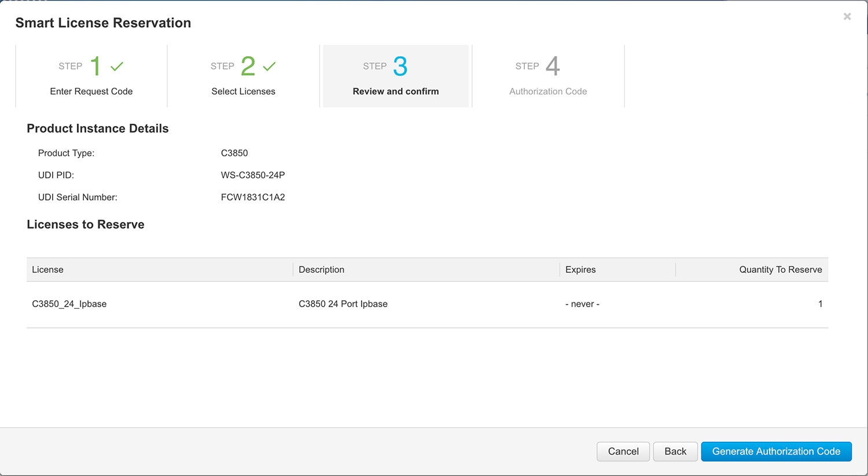Click the Back button
The width and height of the screenshot is (868, 476).
tap(675, 452)
